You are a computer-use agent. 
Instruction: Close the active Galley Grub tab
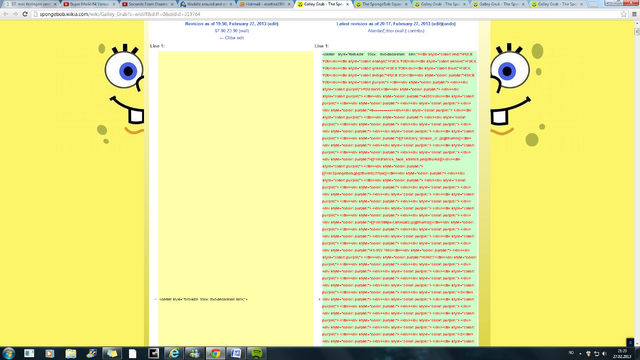coord(348,4)
